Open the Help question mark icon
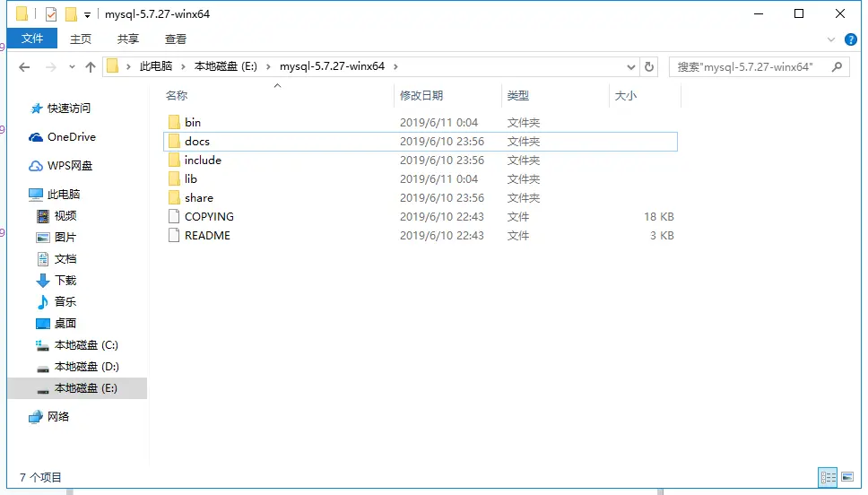The image size is (868, 495). 850,39
